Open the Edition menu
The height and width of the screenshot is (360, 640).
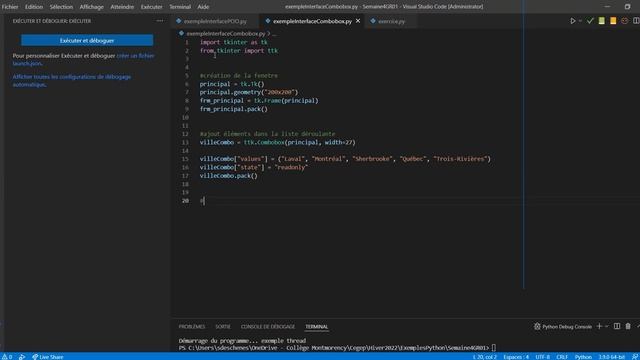34,7
